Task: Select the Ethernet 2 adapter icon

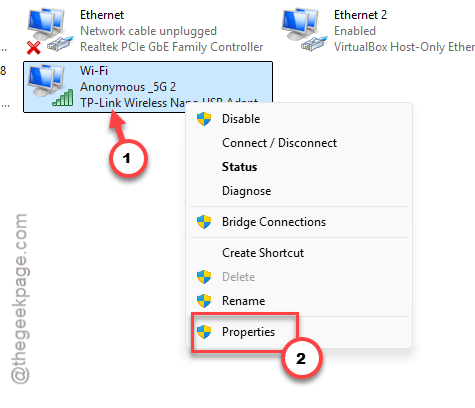Action: point(304,30)
